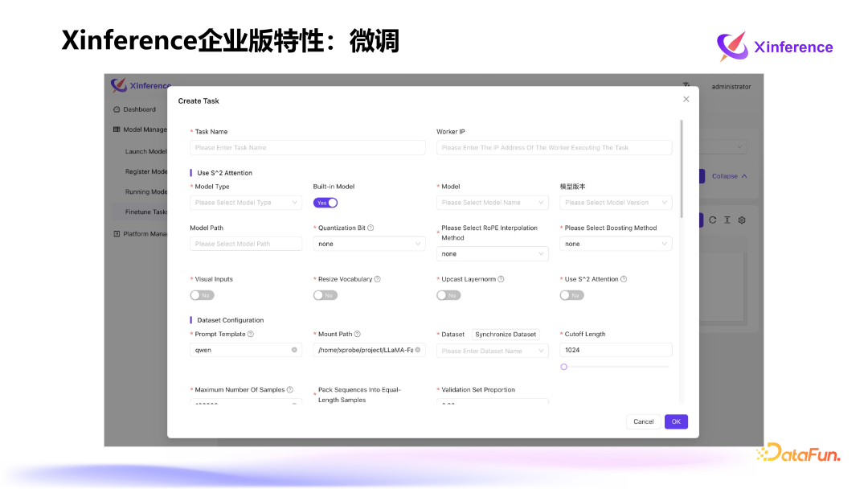Click the Model Manage icon in sidebar
The image size is (868, 489).
[x=116, y=129]
